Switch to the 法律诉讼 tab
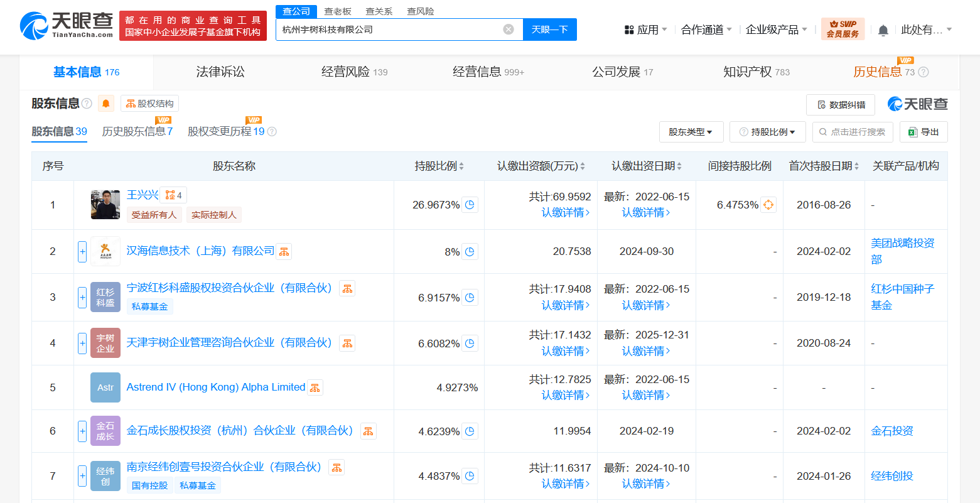Image resolution: width=980 pixels, height=503 pixels. (x=220, y=72)
